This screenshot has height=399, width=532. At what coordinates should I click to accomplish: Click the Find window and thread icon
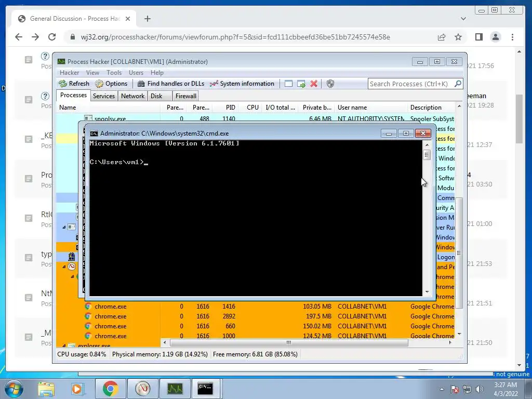pos(301,84)
